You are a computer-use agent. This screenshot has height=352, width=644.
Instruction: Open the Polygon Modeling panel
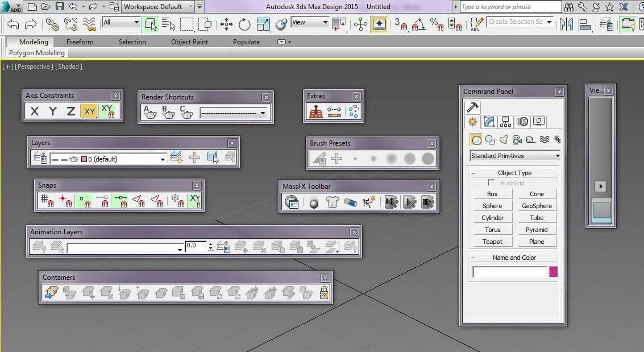36,53
